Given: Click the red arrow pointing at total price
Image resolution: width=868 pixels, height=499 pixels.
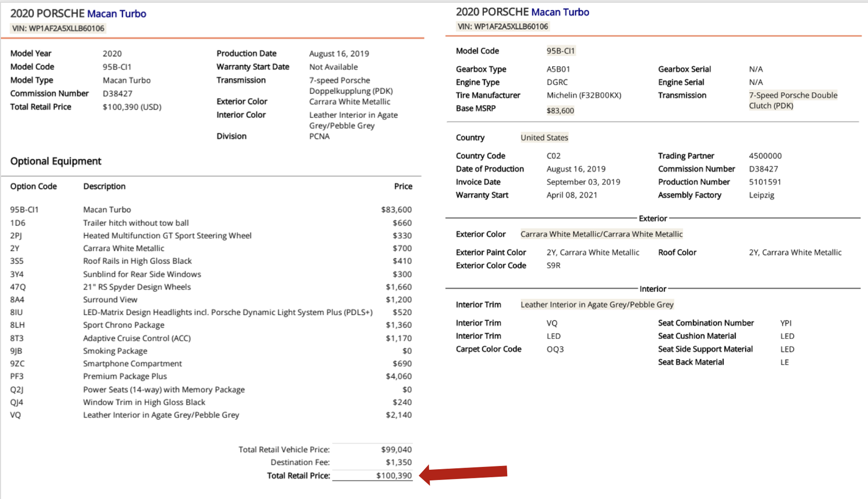Looking at the screenshot, I should tap(463, 474).
